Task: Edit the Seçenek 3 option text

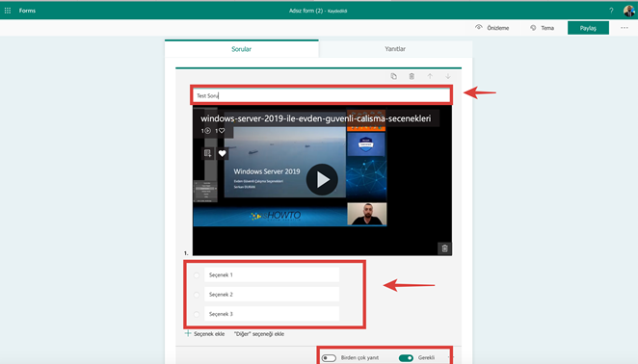Action: tap(272, 314)
